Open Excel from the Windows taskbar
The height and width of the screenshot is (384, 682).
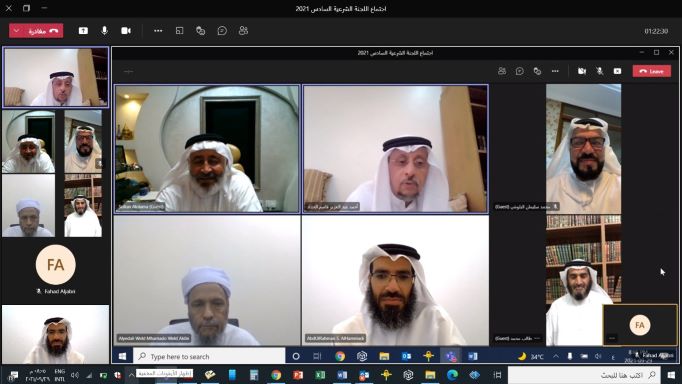(x=320, y=375)
